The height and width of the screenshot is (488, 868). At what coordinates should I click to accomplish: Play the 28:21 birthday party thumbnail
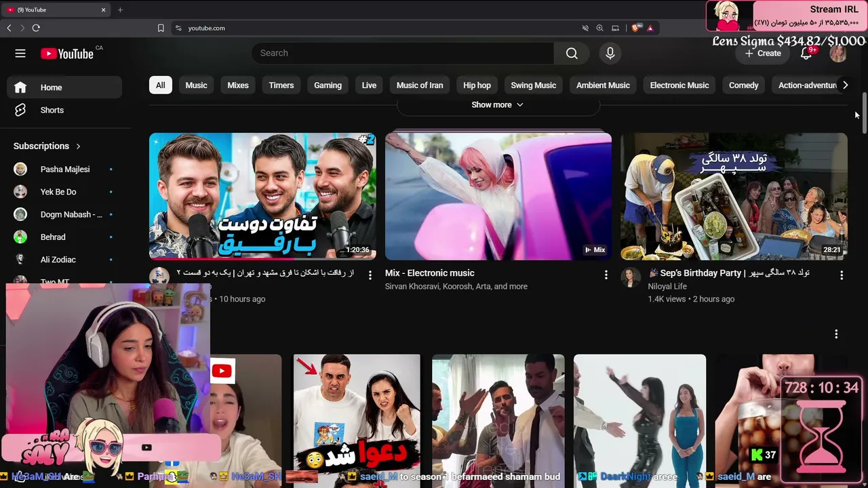coord(734,197)
